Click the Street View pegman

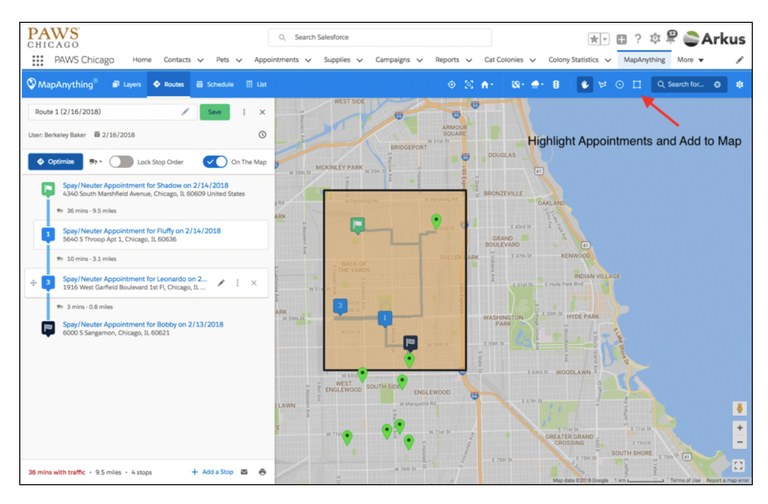(740, 408)
